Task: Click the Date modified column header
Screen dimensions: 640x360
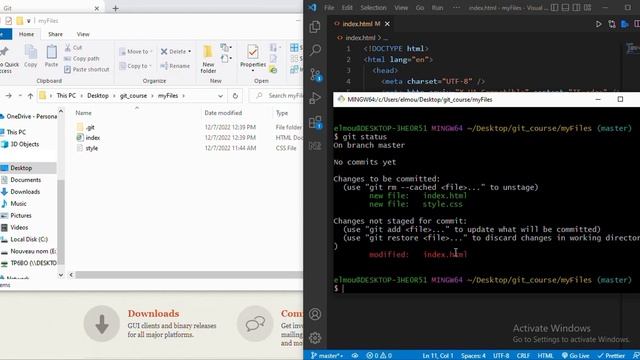Action: (x=223, y=113)
